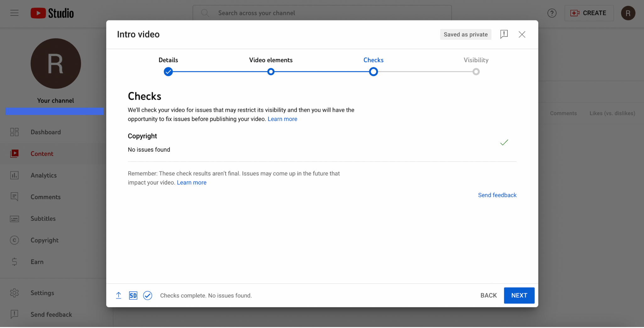Image resolution: width=644 pixels, height=328 pixels.
Task: Open the help question mark icon
Action: point(552,13)
